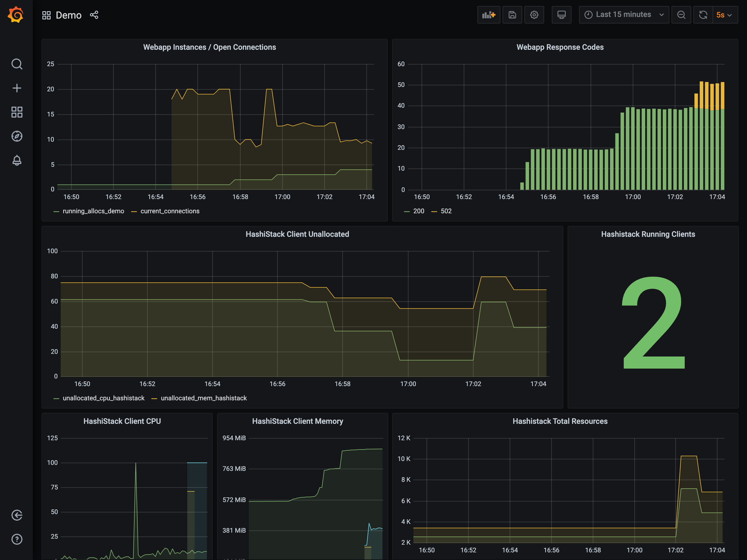Click the sign-in arrow icon in sidebar
Viewport: 747px width, 560px height.
[x=17, y=515]
